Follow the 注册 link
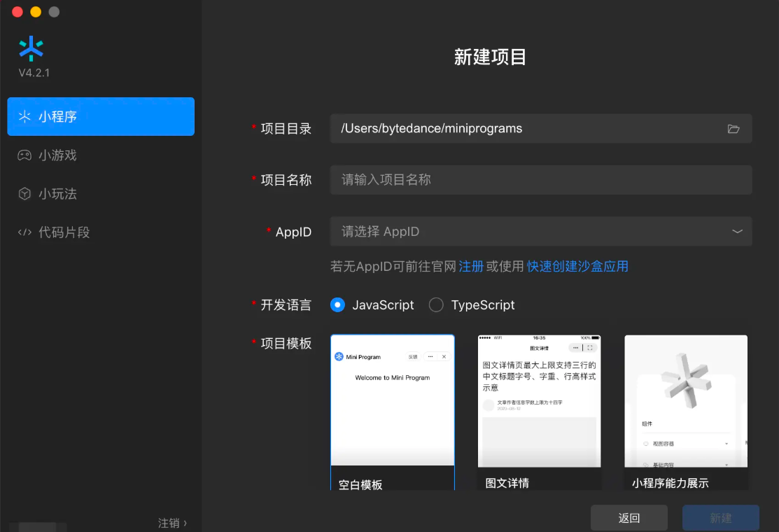 tap(471, 267)
